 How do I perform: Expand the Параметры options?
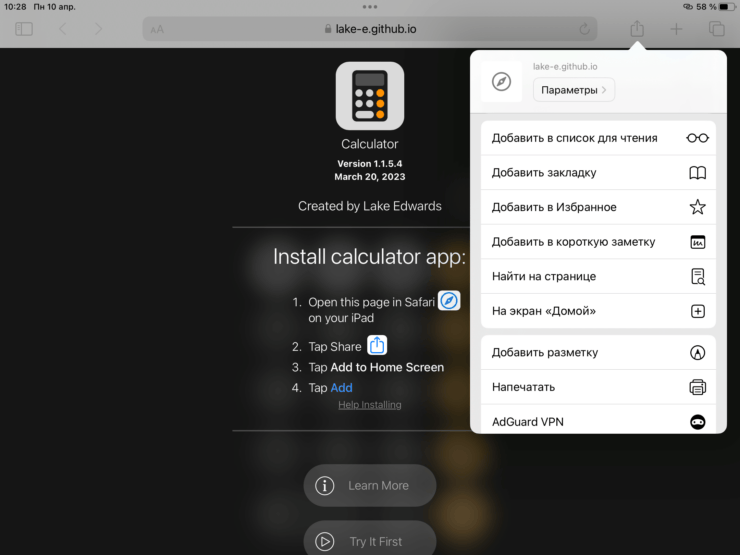tap(573, 90)
